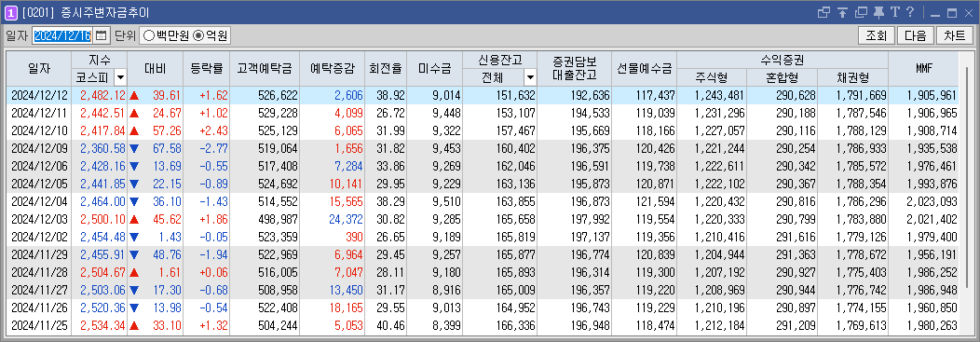Click the 조회 button
Image resolution: width=980 pixels, height=342 pixels.
pyautogui.click(x=877, y=35)
